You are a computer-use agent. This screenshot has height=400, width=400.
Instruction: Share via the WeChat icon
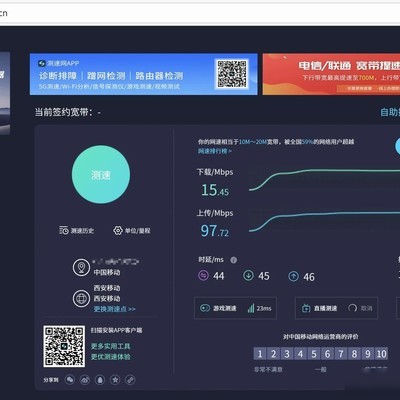[x=70, y=380]
